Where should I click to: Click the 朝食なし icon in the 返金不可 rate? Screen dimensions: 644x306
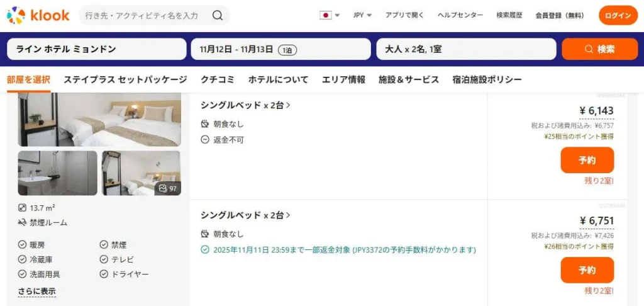point(205,124)
